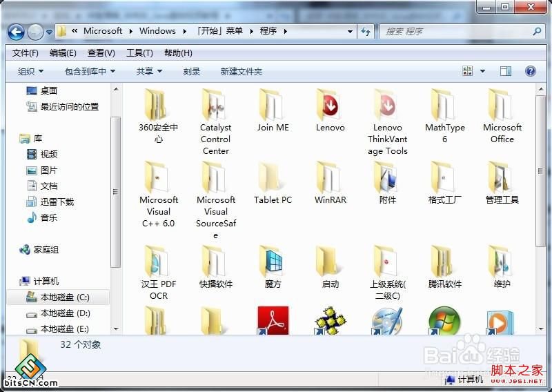Open the 魔方 folder
The width and height of the screenshot is (552, 392).
click(273, 266)
